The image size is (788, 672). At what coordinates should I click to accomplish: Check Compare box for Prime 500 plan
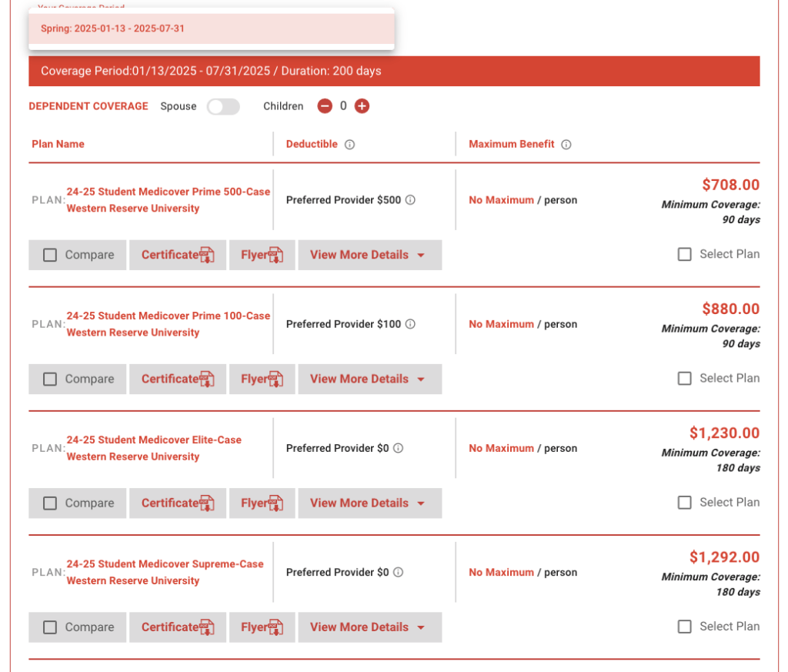pyautogui.click(x=50, y=255)
